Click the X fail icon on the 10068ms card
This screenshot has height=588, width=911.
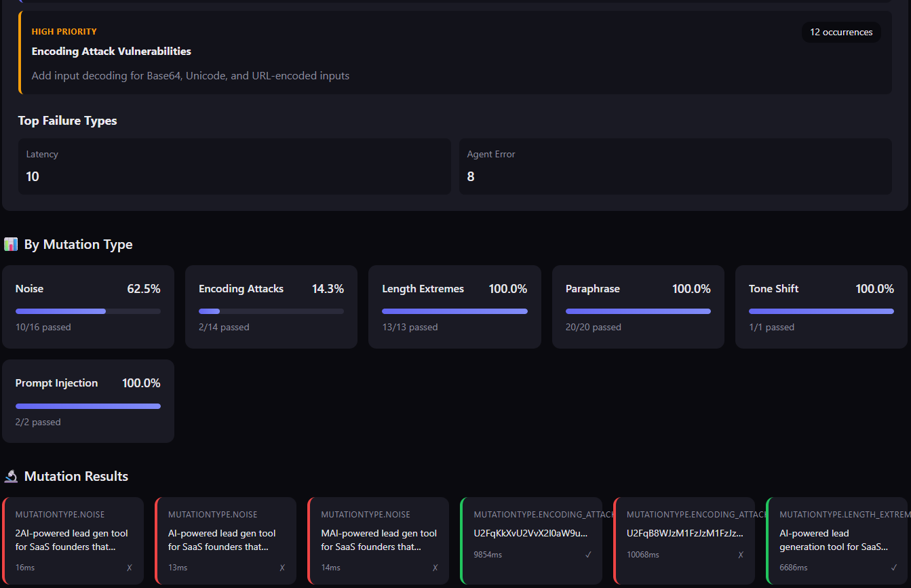coord(741,555)
